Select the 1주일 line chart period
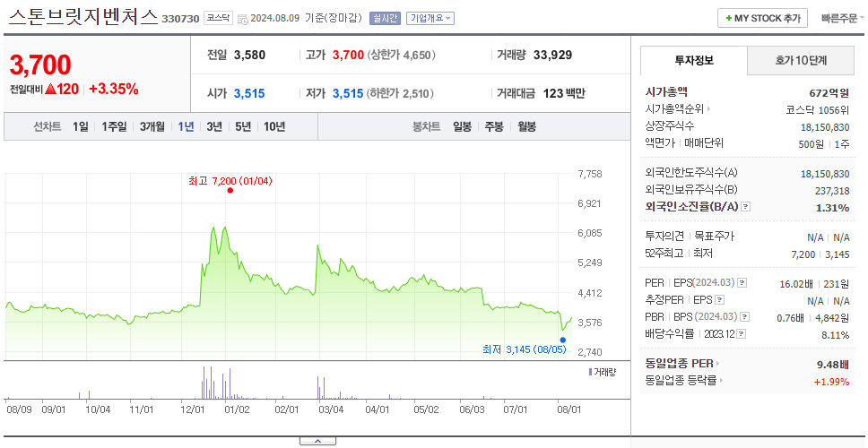 pos(114,126)
